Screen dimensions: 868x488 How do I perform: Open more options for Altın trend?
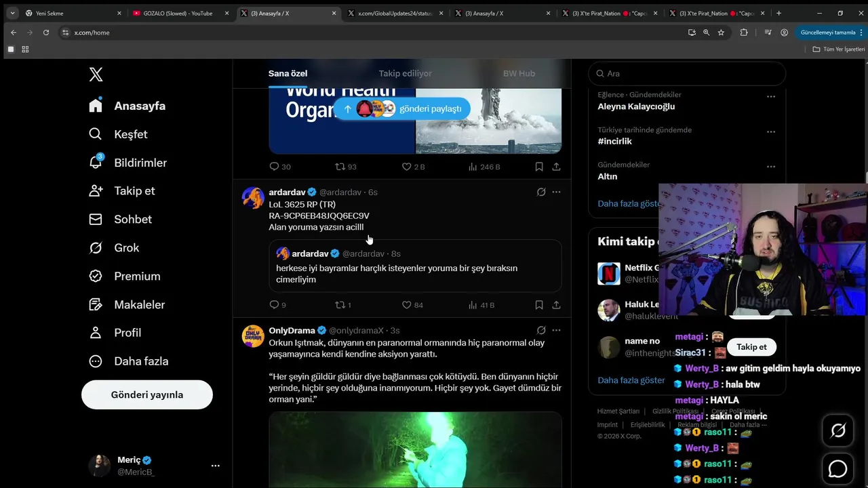tap(771, 167)
